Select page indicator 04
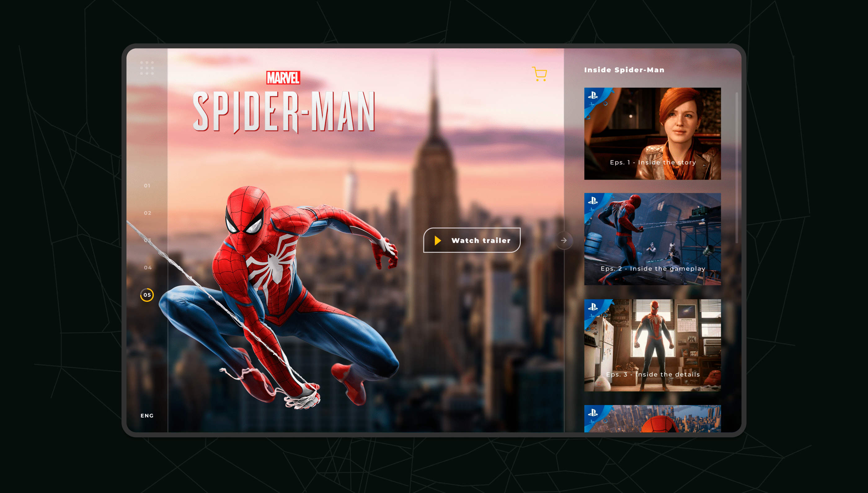Screen dimensions: 868x493 [x=148, y=268]
